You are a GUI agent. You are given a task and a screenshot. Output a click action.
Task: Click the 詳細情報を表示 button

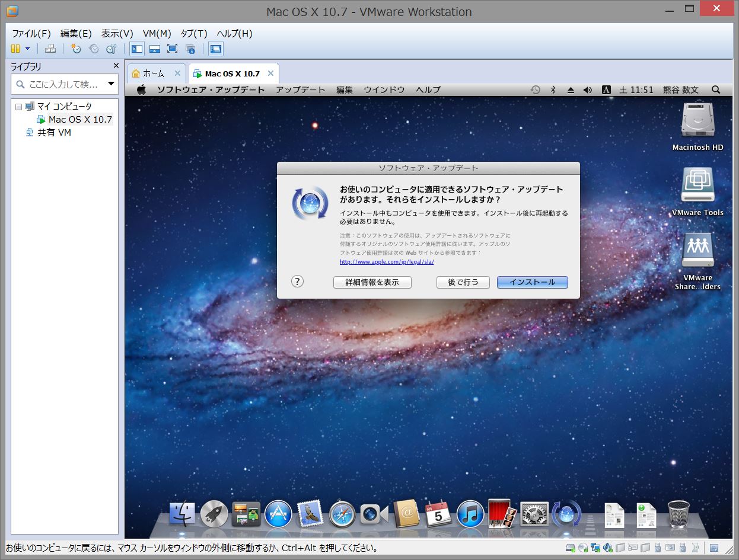(372, 282)
